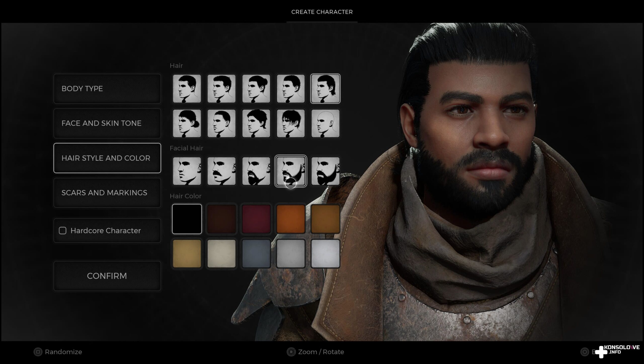Choose the blonde hair color swatch

187,254
